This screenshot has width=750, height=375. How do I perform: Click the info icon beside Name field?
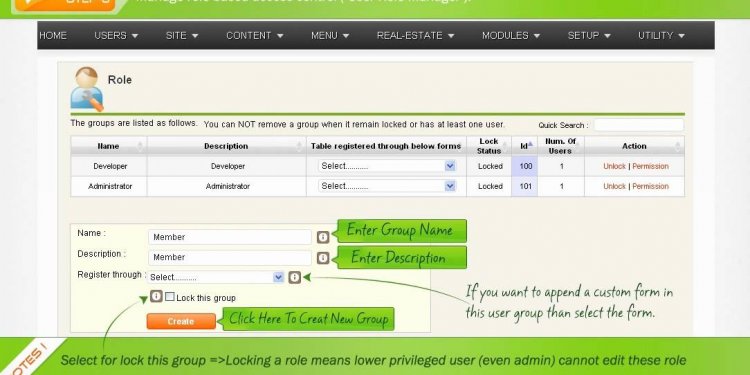click(x=323, y=237)
